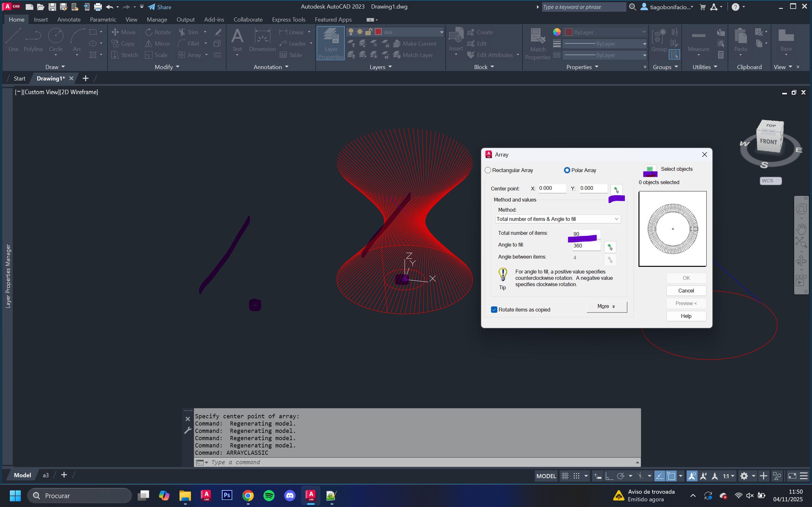Toggle grid display in status bar
812x507 pixels.
click(565, 476)
